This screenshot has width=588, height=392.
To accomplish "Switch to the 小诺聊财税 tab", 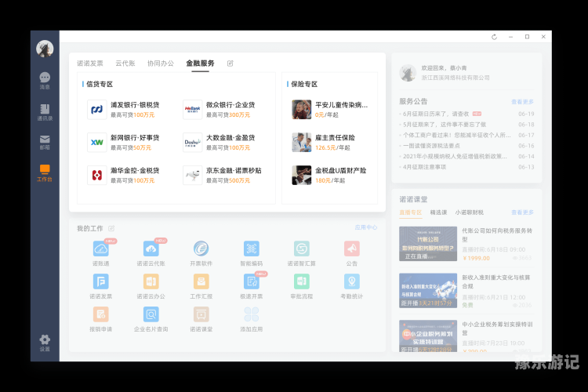I will pos(469,212).
